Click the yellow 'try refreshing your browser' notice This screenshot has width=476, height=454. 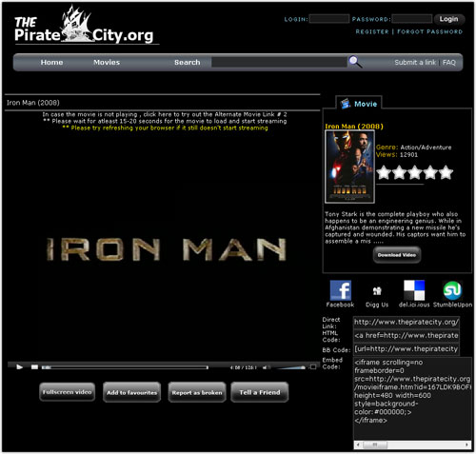[x=165, y=128]
